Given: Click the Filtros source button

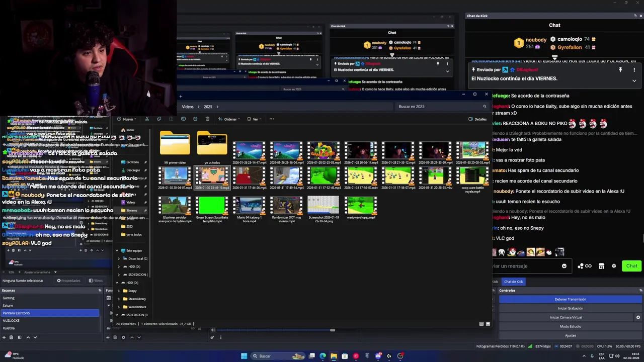Looking at the screenshot, I should [96, 281].
